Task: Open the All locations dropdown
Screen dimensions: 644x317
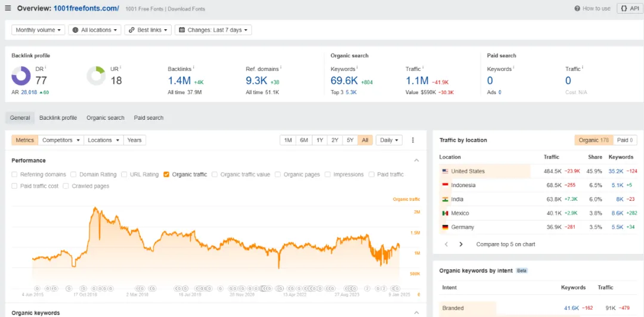Action: (94, 30)
